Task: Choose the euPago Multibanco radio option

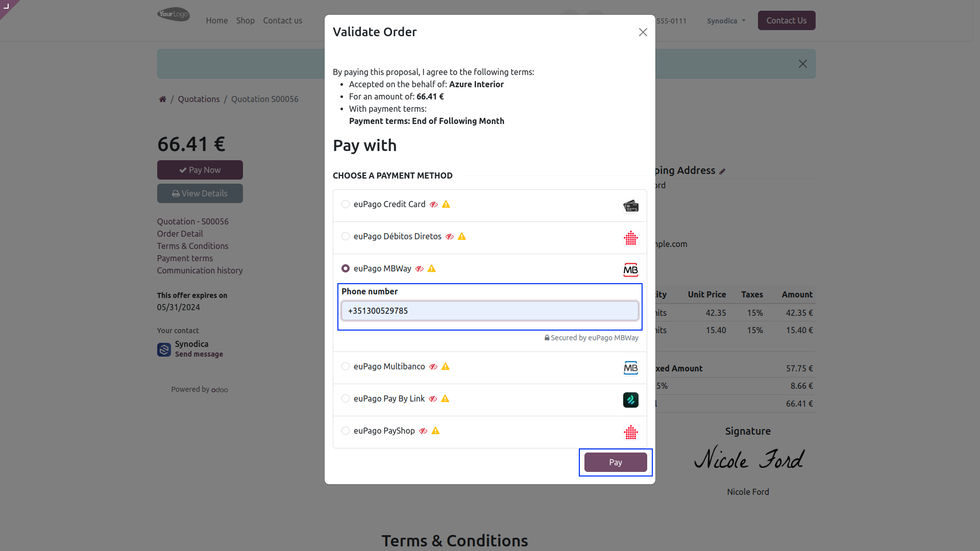Action: [x=346, y=366]
